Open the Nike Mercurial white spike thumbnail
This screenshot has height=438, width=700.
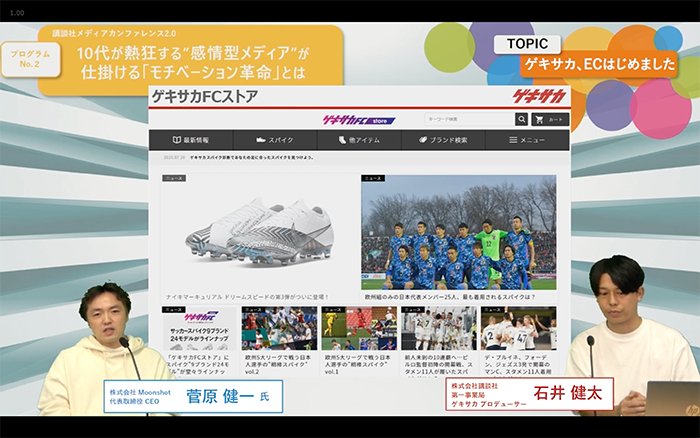click(259, 233)
